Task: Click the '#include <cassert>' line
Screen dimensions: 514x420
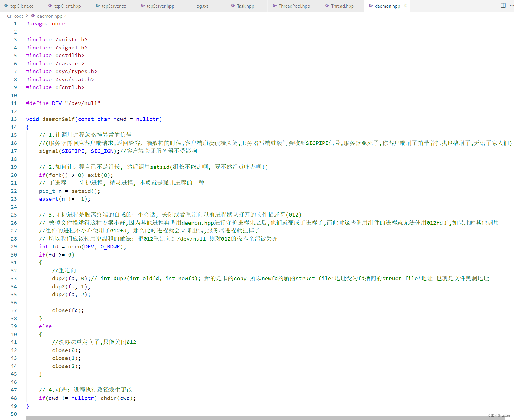Action: coord(55,64)
